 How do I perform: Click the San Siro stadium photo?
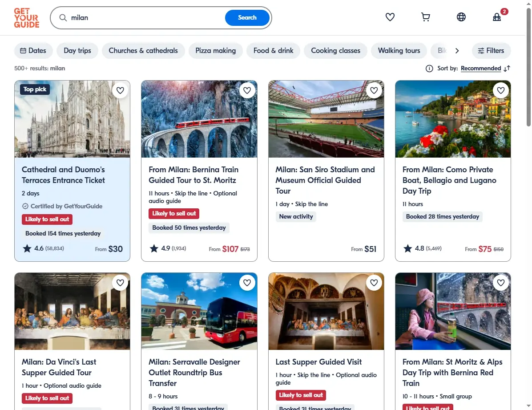[326, 119]
